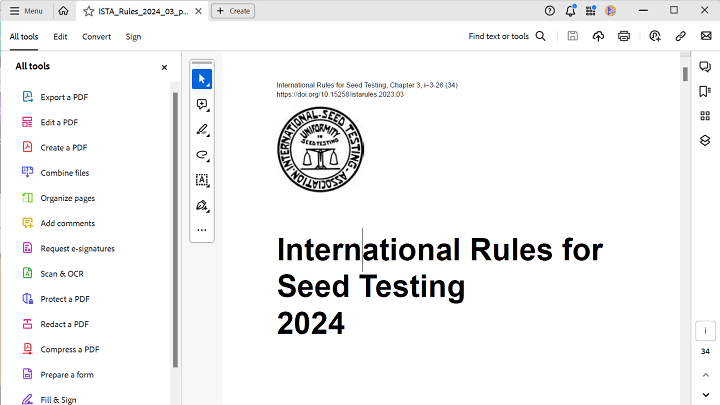Click the Print icon
The image size is (720, 405).
point(624,36)
